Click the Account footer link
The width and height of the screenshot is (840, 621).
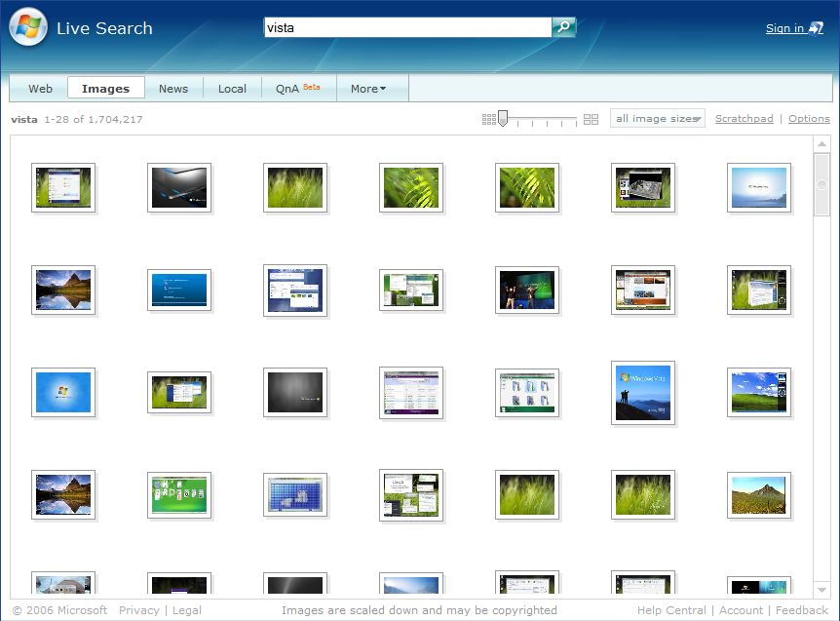[741, 610]
